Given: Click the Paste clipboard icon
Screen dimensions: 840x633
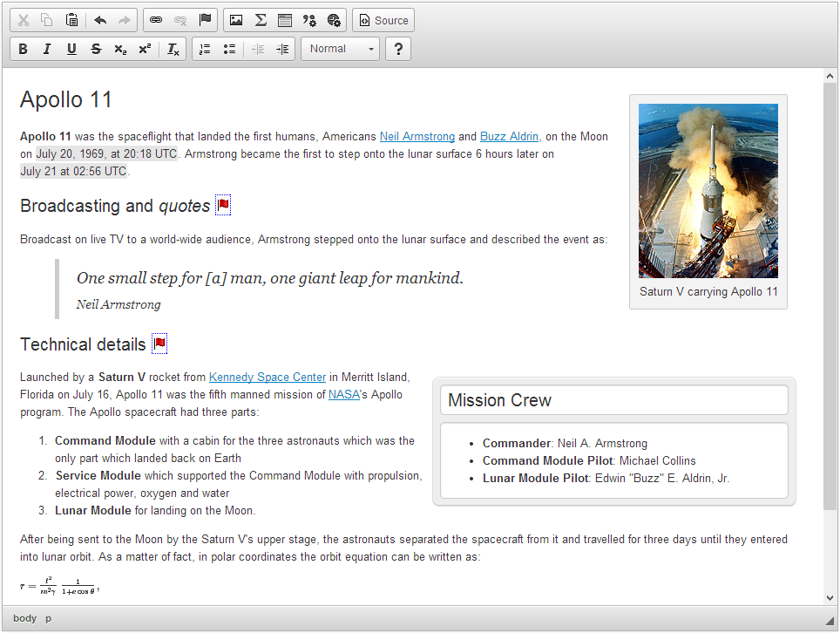Looking at the screenshot, I should 71,20.
